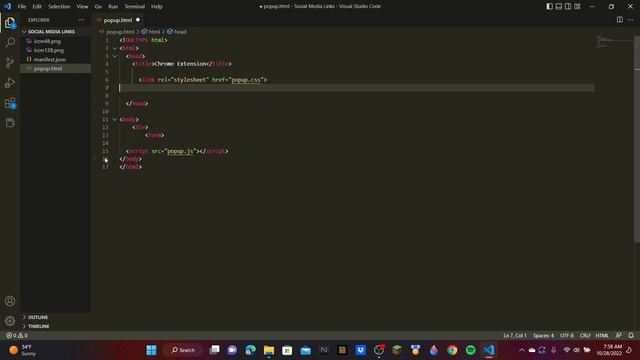Open the Run and Debug view
This screenshot has height=360, width=640.
pos(10,82)
